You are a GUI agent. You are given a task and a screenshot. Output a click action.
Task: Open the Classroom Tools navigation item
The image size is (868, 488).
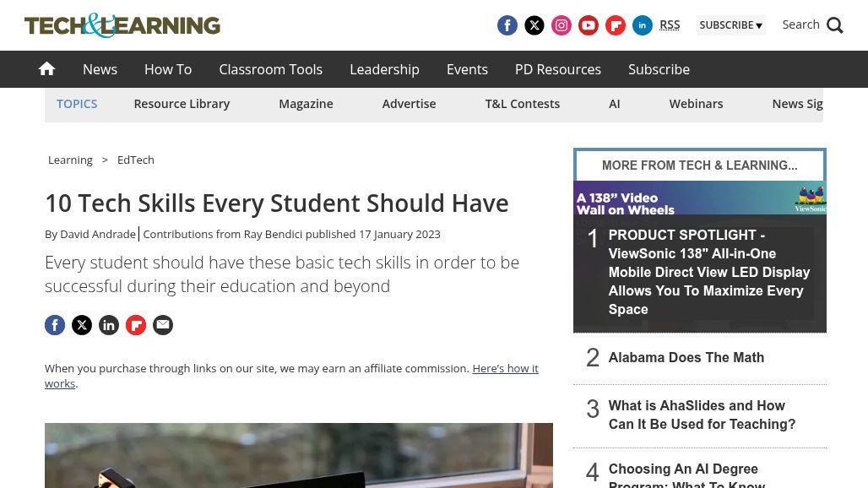270,69
